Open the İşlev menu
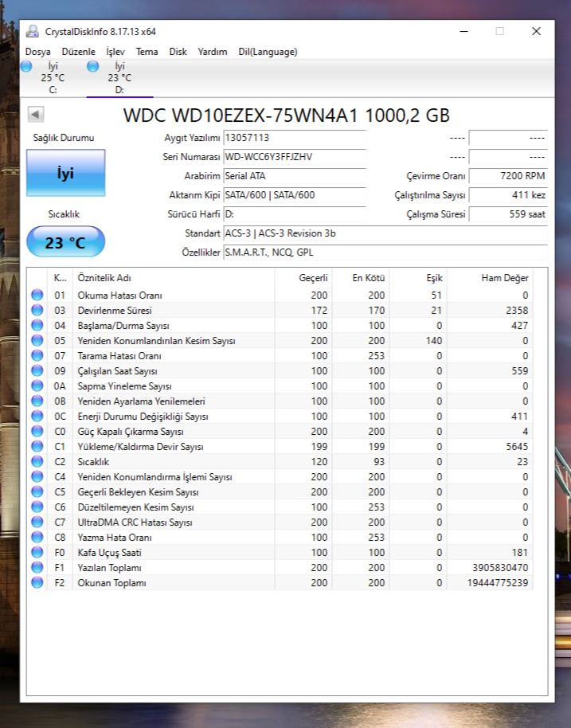The height and width of the screenshot is (728, 571). pyautogui.click(x=115, y=52)
